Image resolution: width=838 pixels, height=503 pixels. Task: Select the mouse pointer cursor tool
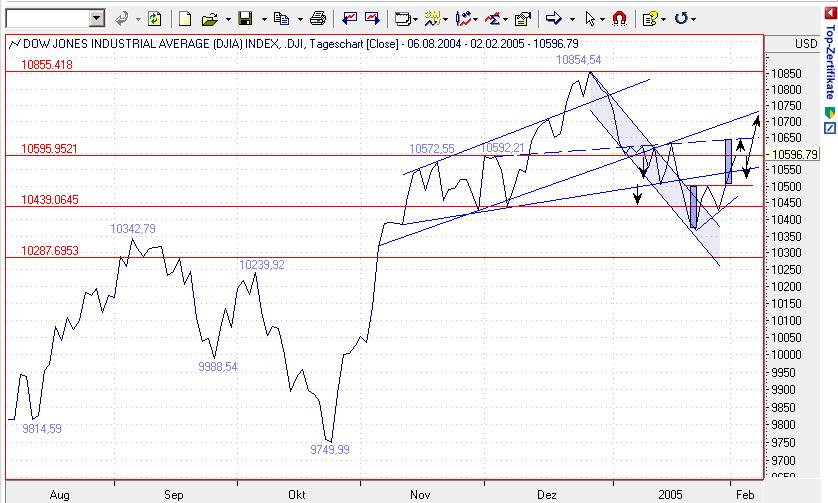pos(590,19)
